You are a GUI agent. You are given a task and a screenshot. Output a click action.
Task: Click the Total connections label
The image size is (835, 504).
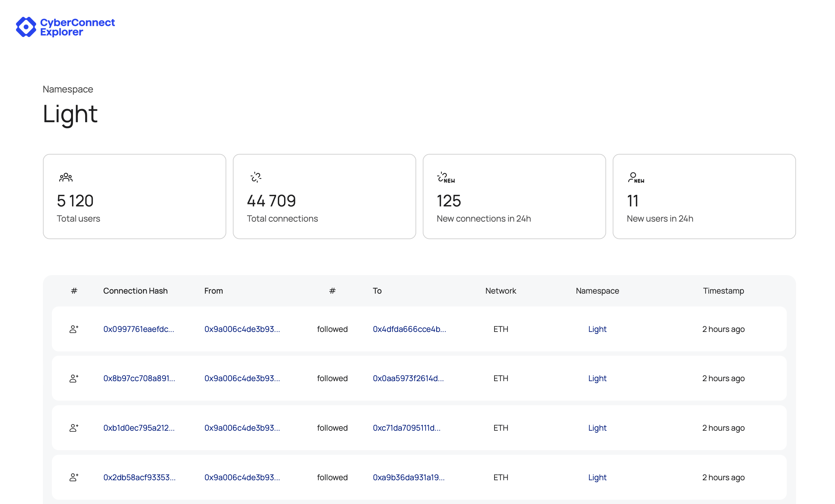282,219
